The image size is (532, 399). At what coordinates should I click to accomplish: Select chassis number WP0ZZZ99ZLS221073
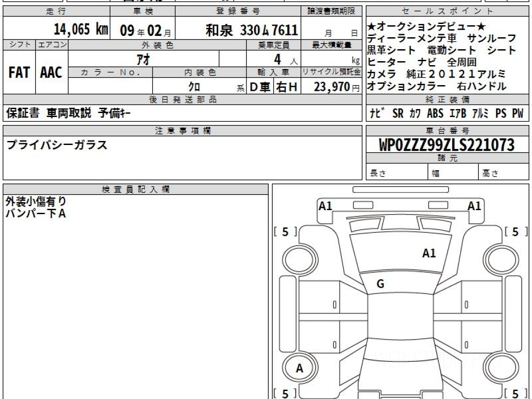point(447,145)
